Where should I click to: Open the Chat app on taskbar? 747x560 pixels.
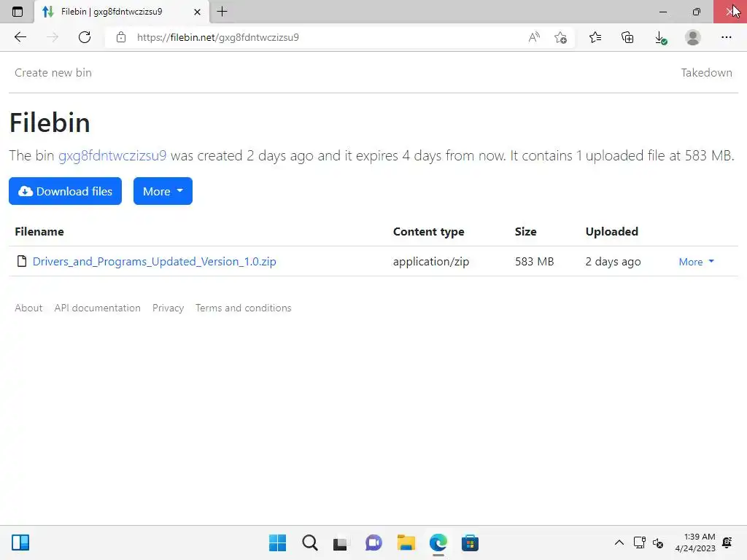click(x=373, y=542)
